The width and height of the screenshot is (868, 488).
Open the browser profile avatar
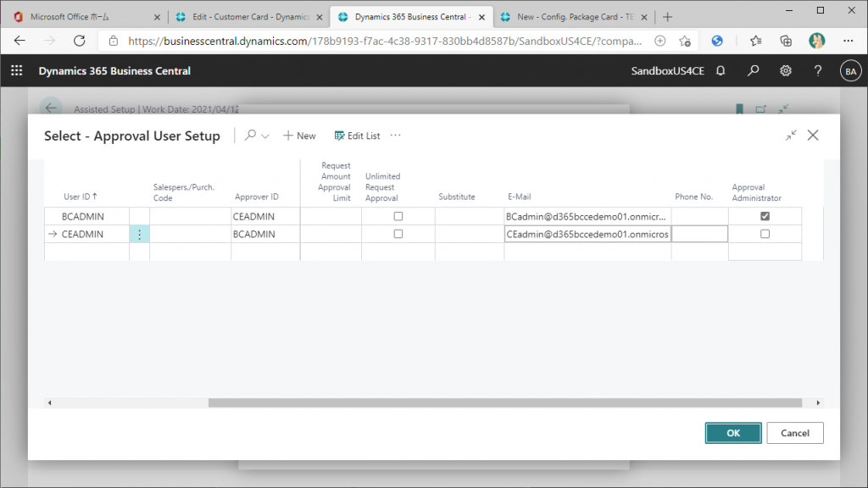pos(816,41)
